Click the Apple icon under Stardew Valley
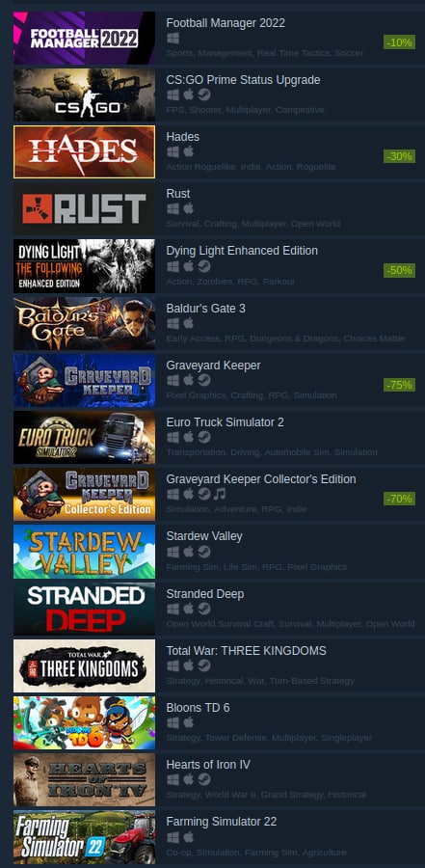The height and width of the screenshot is (868, 425). point(188,552)
